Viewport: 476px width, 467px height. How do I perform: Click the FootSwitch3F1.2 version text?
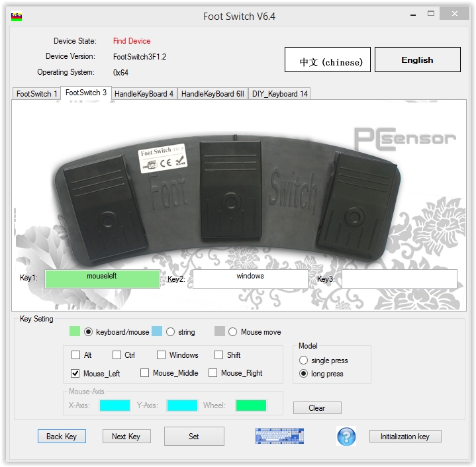(140, 57)
